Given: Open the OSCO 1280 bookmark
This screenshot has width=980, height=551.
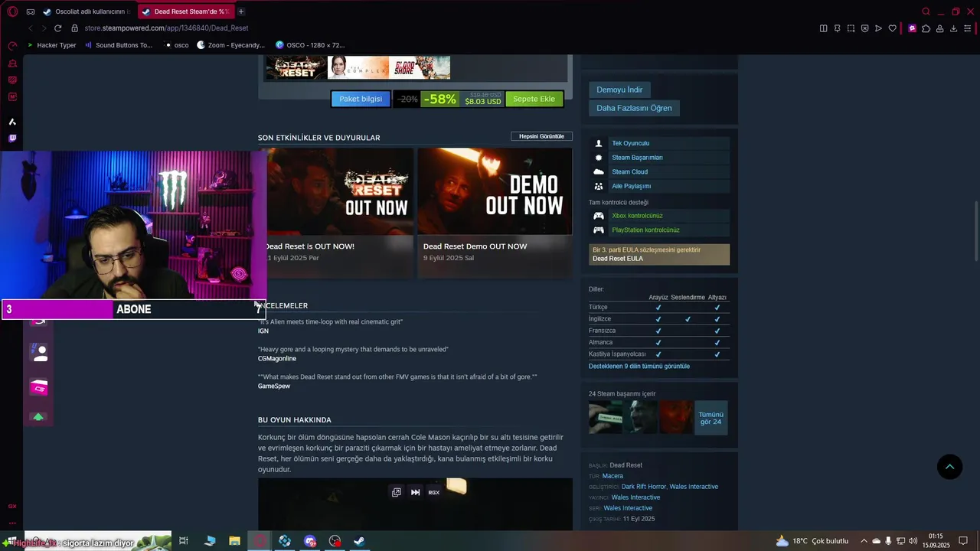Looking at the screenshot, I should [310, 45].
